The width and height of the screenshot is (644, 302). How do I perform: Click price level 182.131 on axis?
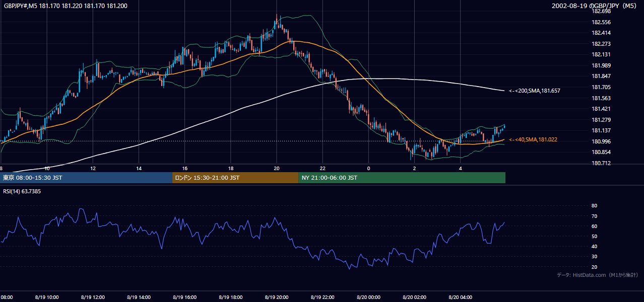601,54
